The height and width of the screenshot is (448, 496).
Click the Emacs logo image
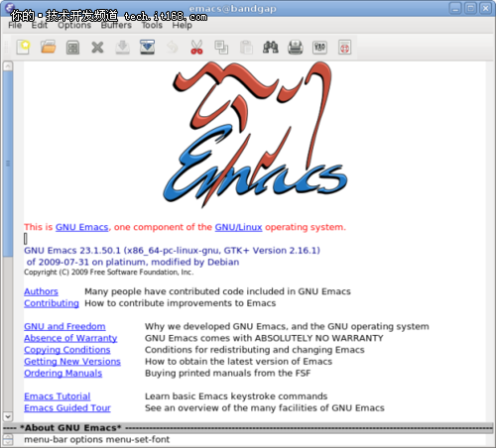[x=255, y=135]
